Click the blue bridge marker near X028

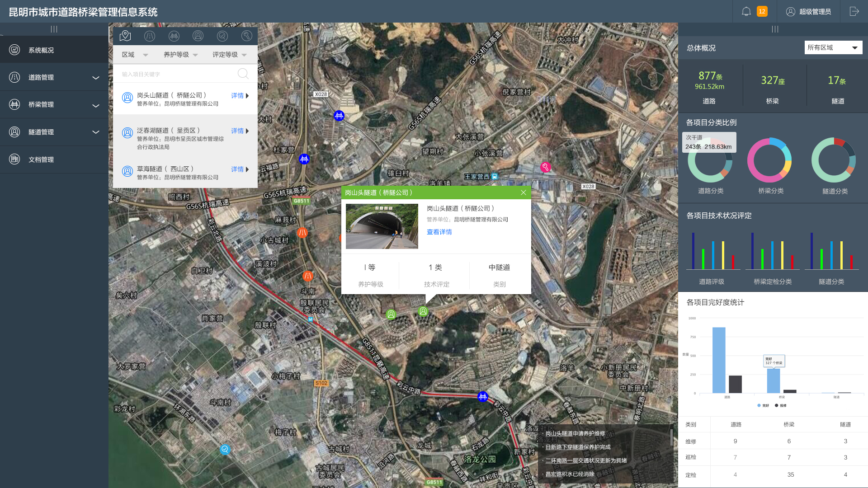point(339,116)
